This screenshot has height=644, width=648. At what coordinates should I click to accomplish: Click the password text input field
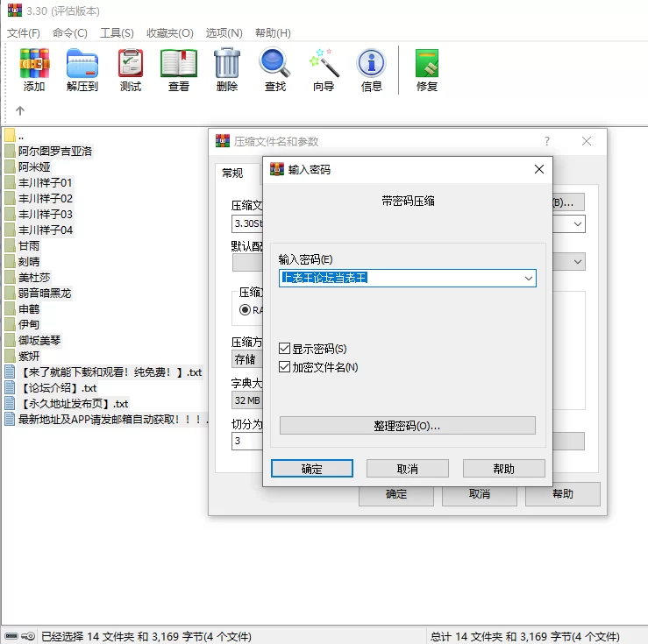(399, 279)
